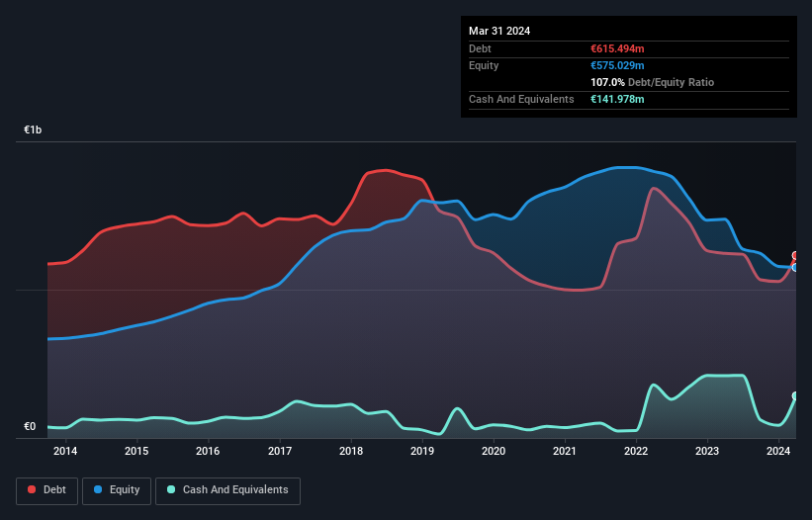Click the Equity row label in tooltip
This screenshot has height=520, width=812.
point(484,65)
